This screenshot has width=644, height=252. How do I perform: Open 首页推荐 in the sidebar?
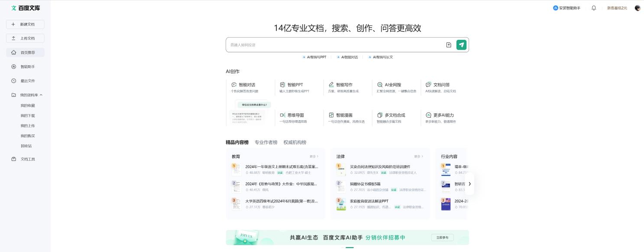pos(25,52)
